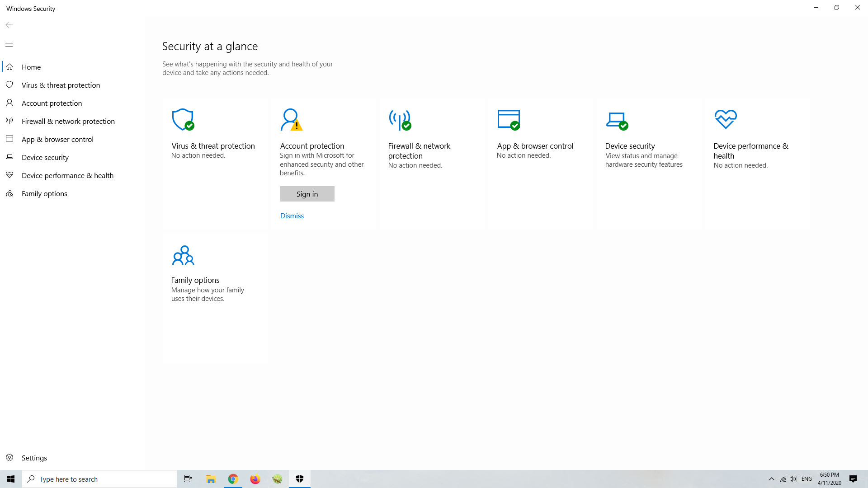The image size is (868, 488).
Task: Click Family options tile title text
Action: coord(195,280)
